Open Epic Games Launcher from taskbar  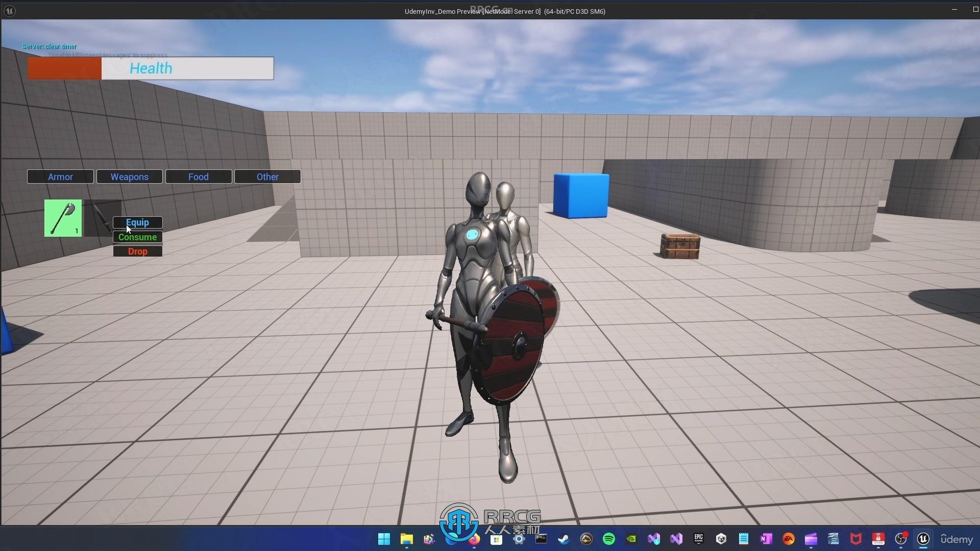698,538
